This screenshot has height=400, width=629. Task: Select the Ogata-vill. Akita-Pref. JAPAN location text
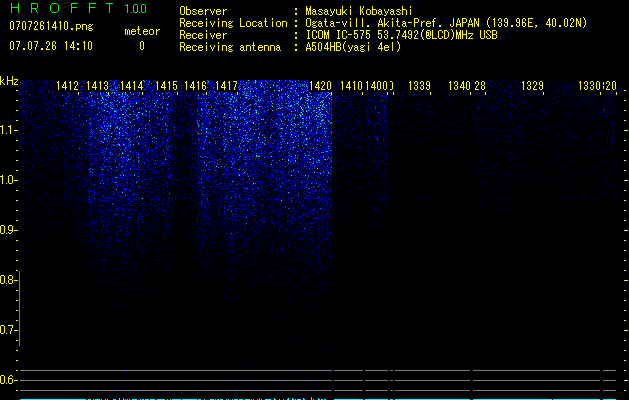[446, 23]
